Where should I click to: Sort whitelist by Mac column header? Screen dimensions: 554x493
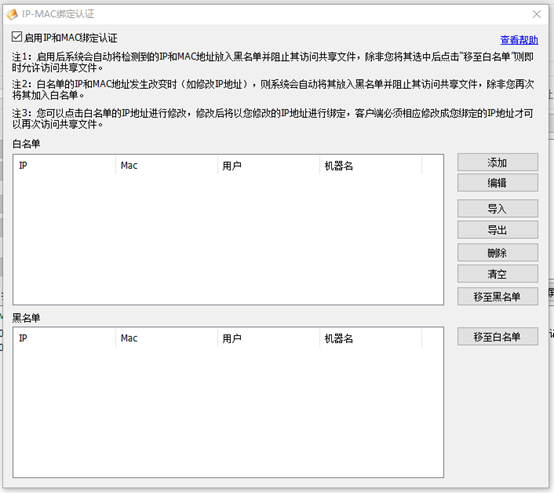pyautogui.click(x=166, y=165)
